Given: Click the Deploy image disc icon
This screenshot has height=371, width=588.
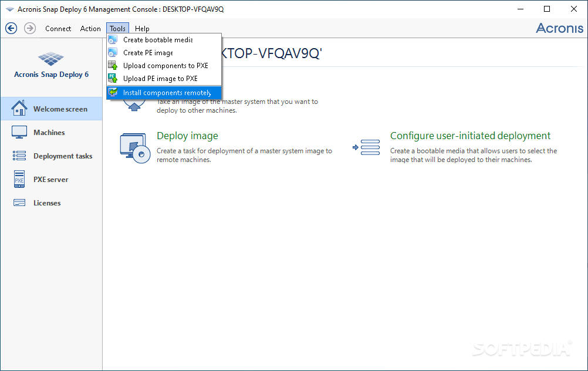Looking at the screenshot, I should click(135, 148).
